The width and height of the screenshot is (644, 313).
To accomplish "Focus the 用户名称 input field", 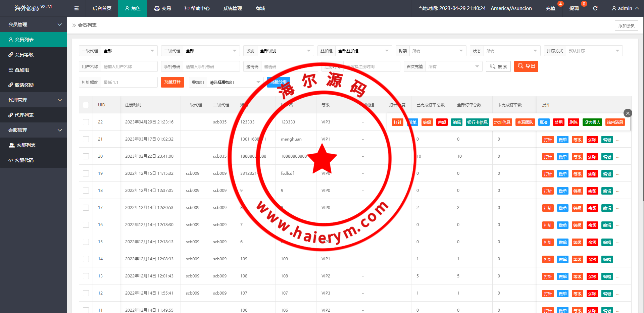I will click(x=129, y=67).
